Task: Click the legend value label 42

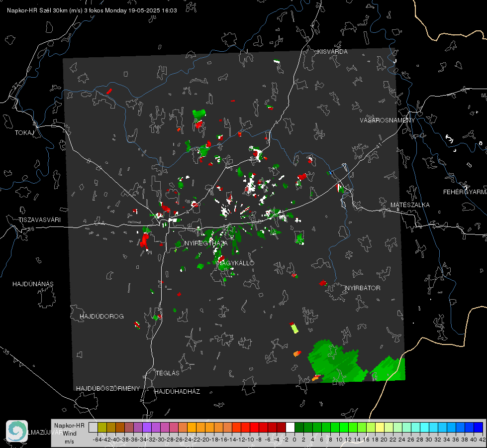Action: (482, 440)
